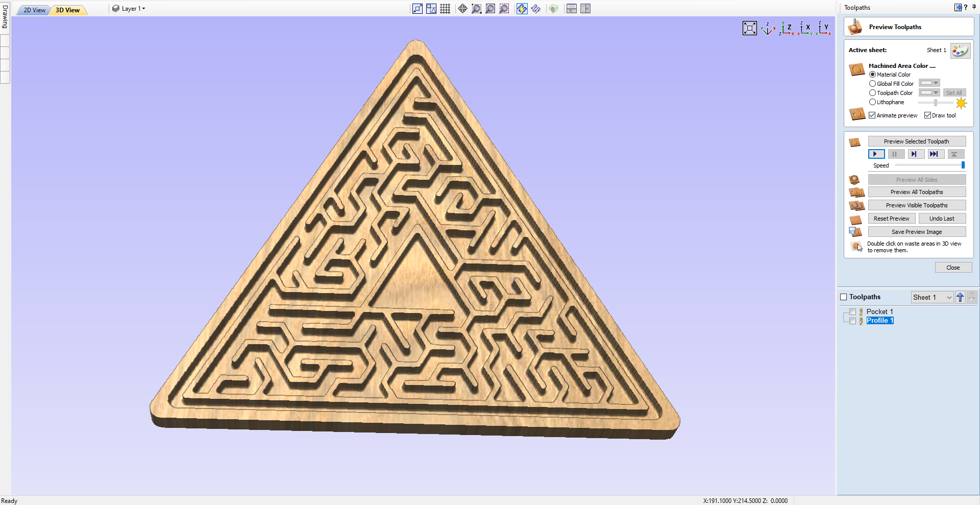Select the Pan view tool
Image resolution: width=980 pixels, height=505 pixels.
462,8
